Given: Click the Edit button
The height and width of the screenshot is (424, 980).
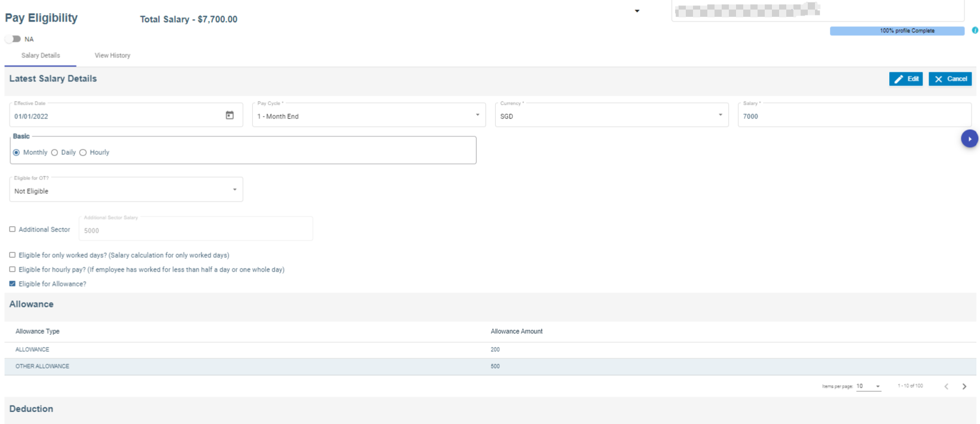Looking at the screenshot, I should coord(906,79).
